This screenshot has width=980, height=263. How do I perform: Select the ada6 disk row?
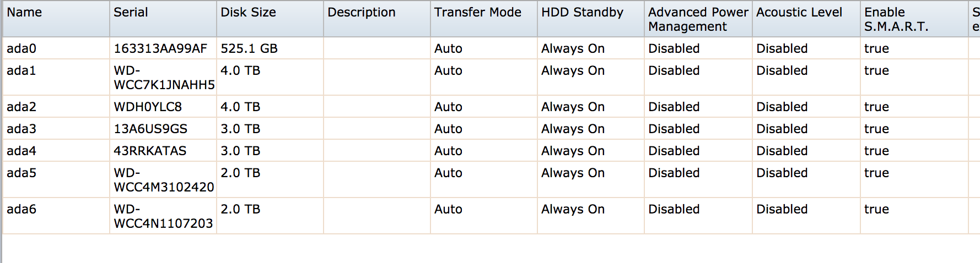[21, 209]
